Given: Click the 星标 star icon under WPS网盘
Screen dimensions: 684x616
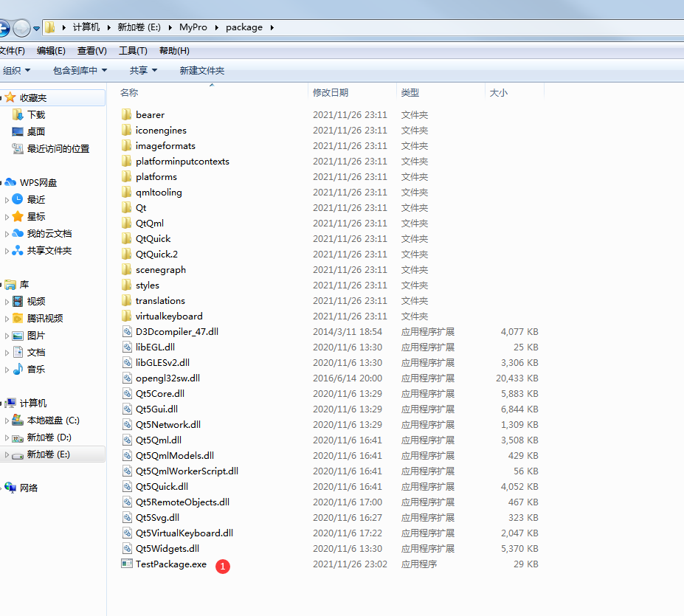Looking at the screenshot, I should [x=18, y=216].
